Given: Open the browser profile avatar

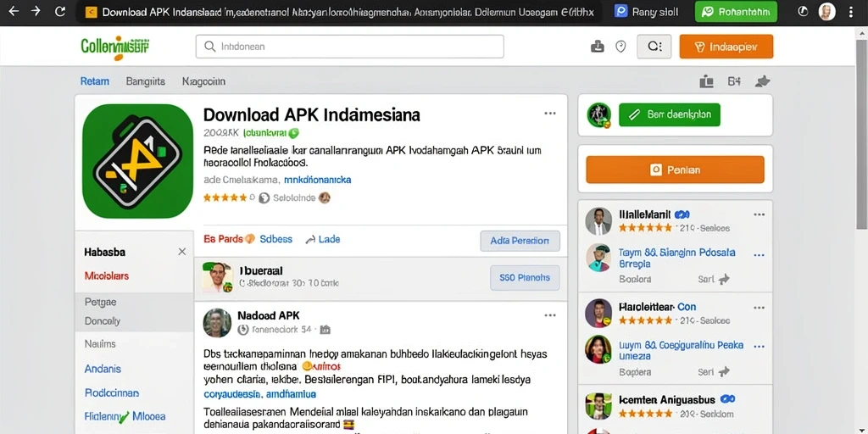Looking at the screenshot, I should point(826,12).
